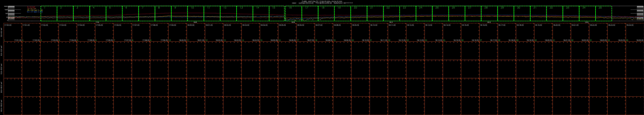The width and height of the screenshot is (644, 115).
Task: Select interval 24 box in the light curve
Action: (424, 14)
